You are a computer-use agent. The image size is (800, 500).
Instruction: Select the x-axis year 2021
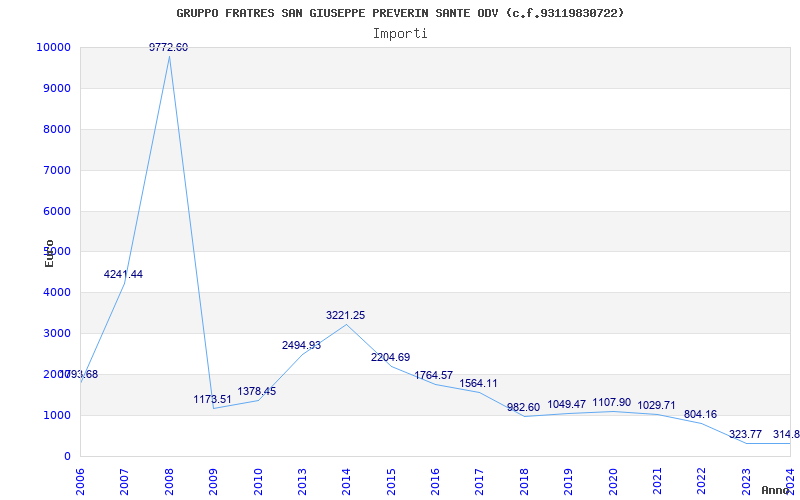(658, 482)
